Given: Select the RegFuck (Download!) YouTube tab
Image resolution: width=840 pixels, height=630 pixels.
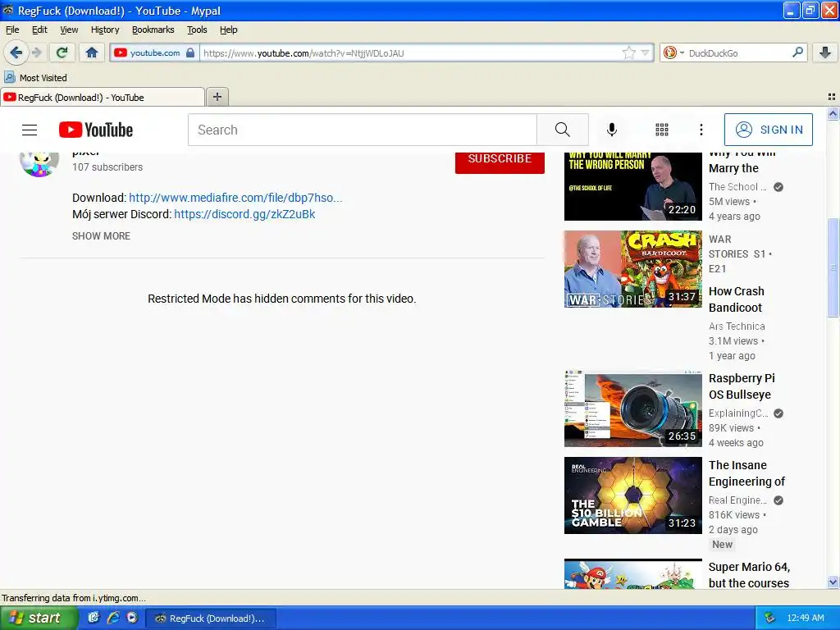Looking at the screenshot, I should (103, 97).
